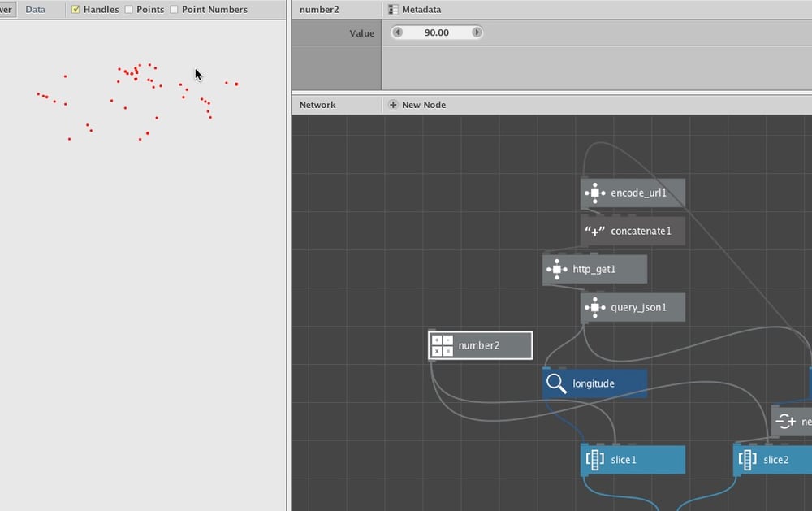Click the number2 node label
This screenshot has width=812, height=511.
(479, 346)
